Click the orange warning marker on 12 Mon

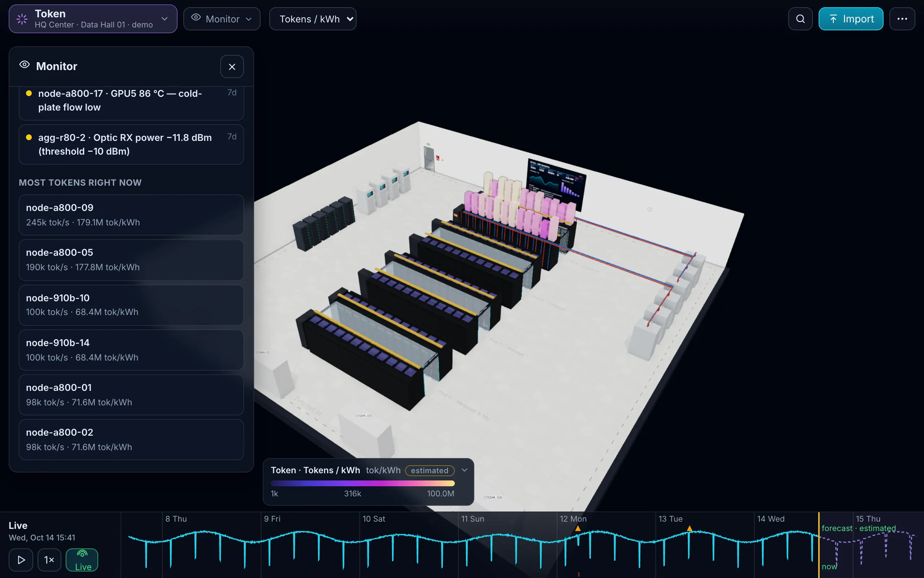pos(578,528)
